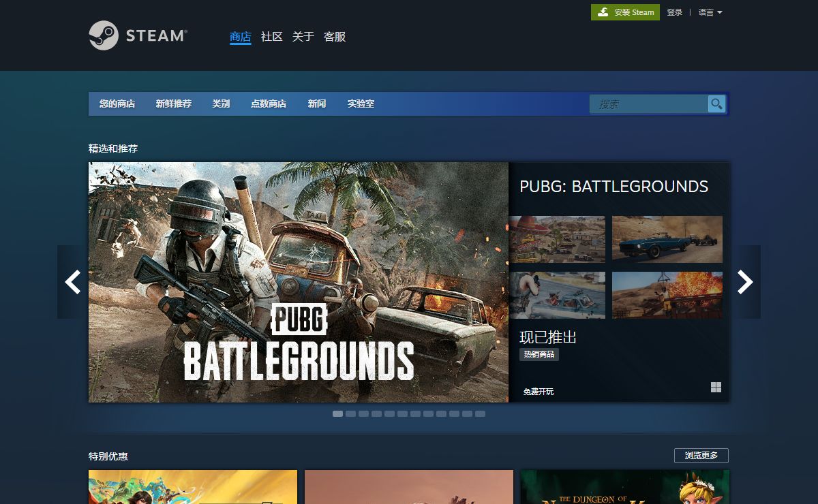Click the 热销商品 top seller tag
The width and height of the screenshot is (818, 504).
pos(539,354)
